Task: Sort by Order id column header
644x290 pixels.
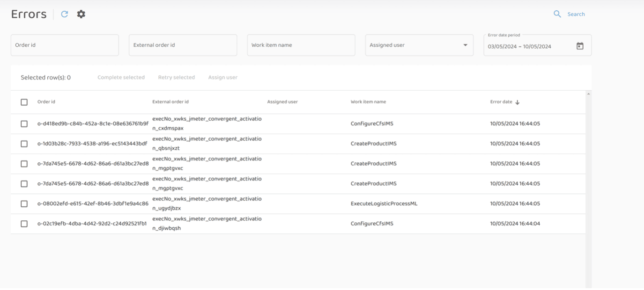Action: click(x=46, y=102)
